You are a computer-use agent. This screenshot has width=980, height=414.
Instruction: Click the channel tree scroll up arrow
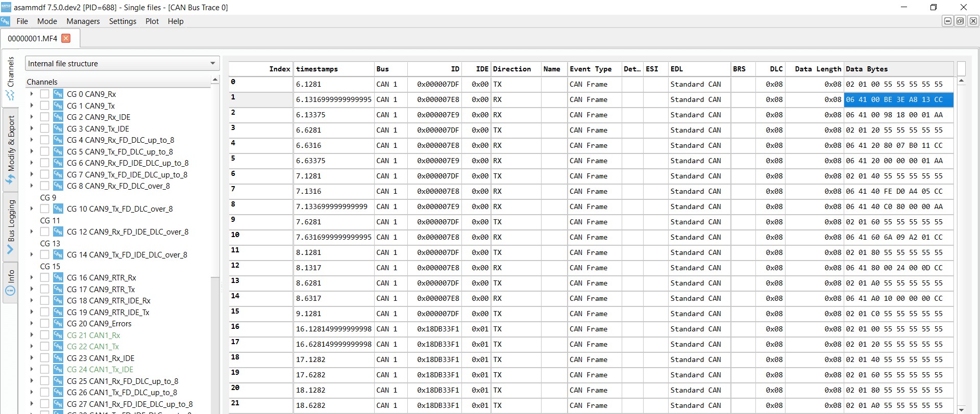point(215,80)
